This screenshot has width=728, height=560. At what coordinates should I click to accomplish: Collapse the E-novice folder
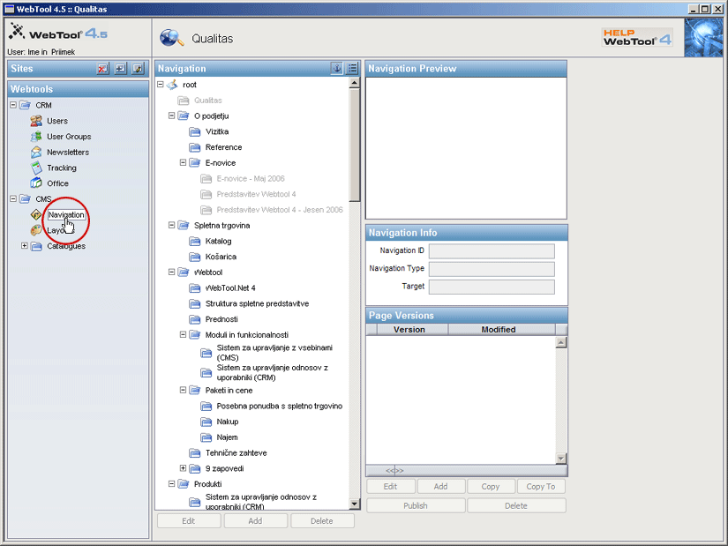click(184, 163)
